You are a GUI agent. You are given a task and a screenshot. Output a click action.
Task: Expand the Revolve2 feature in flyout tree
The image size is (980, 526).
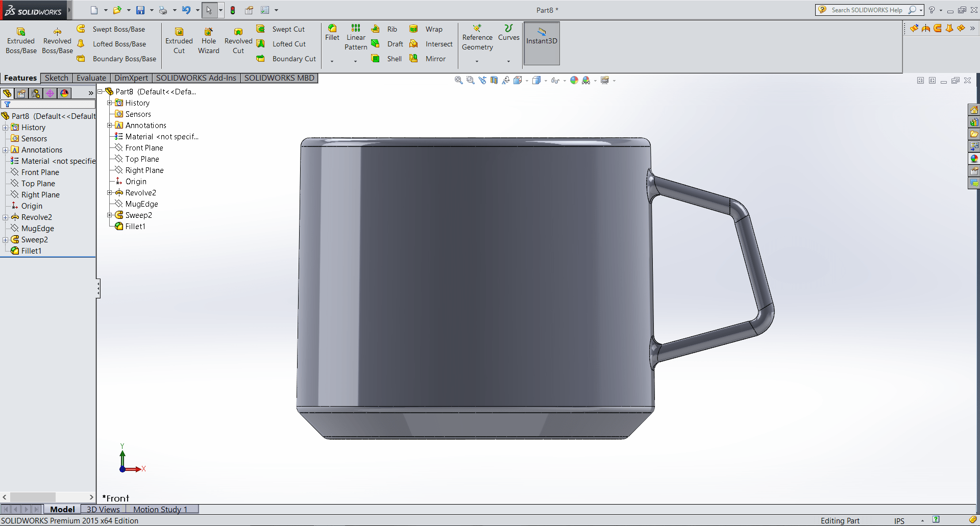coord(109,193)
